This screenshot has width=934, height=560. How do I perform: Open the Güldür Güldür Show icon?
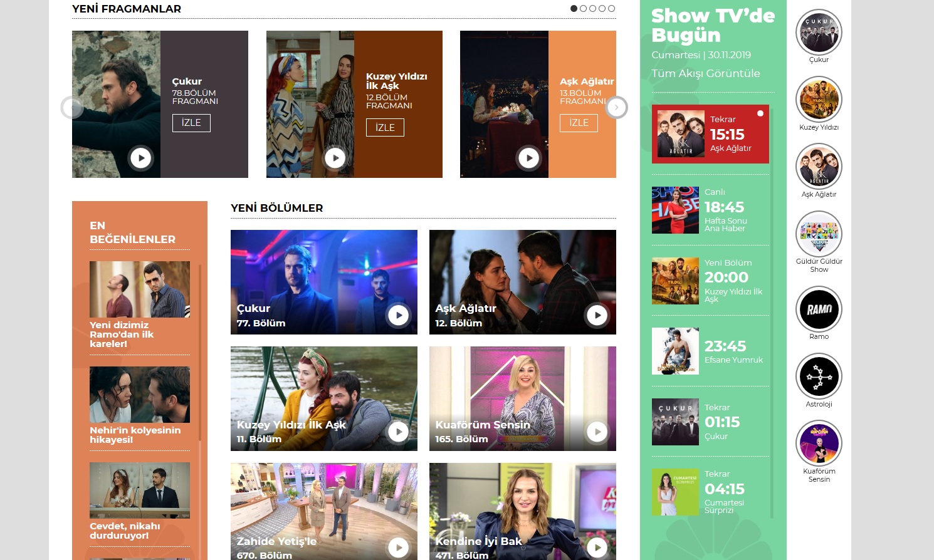click(819, 234)
